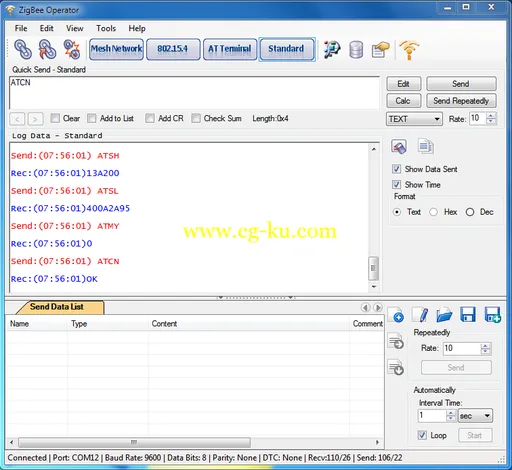The height and width of the screenshot is (470, 512).
Task: Open a send data list file
Action: [444, 315]
